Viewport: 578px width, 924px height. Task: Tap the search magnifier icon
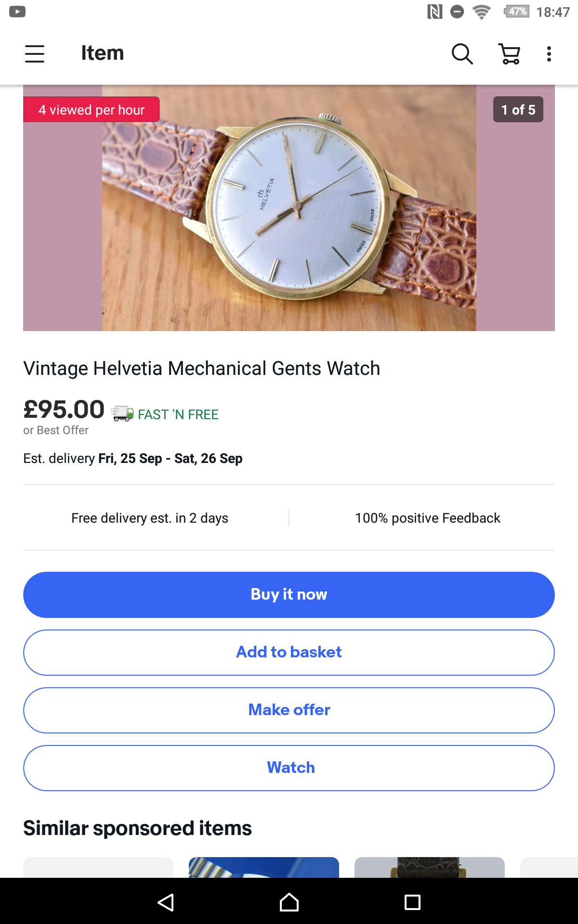(462, 53)
